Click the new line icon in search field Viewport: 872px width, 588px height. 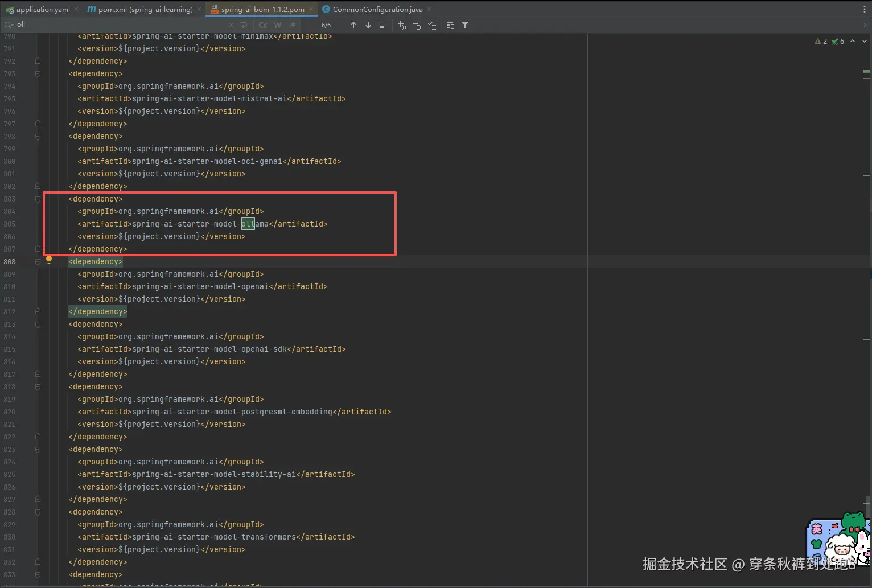point(244,25)
